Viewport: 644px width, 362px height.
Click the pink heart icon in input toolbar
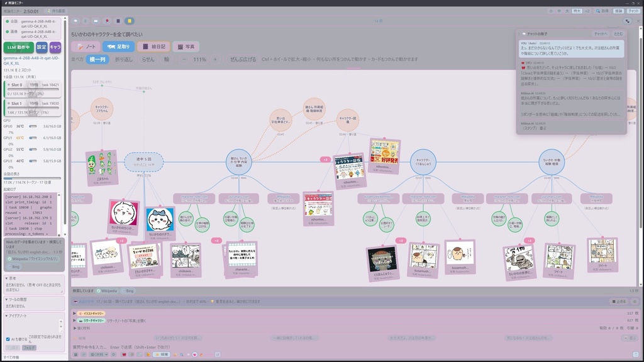195,354
